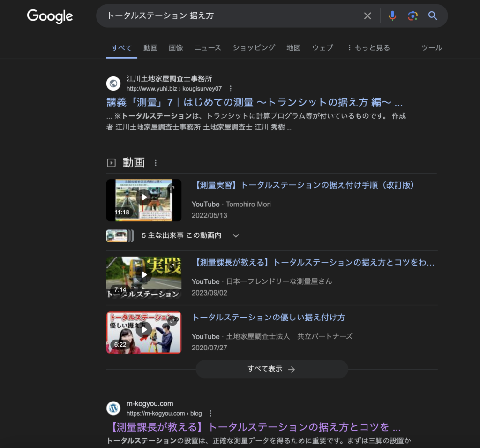Switch to the 画像 tab
The height and width of the screenshot is (448, 480).
click(176, 47)
